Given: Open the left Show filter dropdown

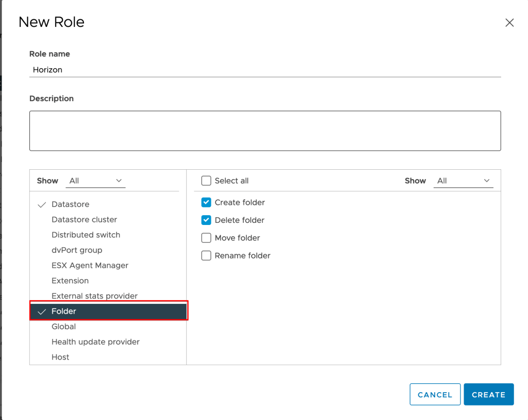Looking at the screenshot, I should (x=97, y=181).
